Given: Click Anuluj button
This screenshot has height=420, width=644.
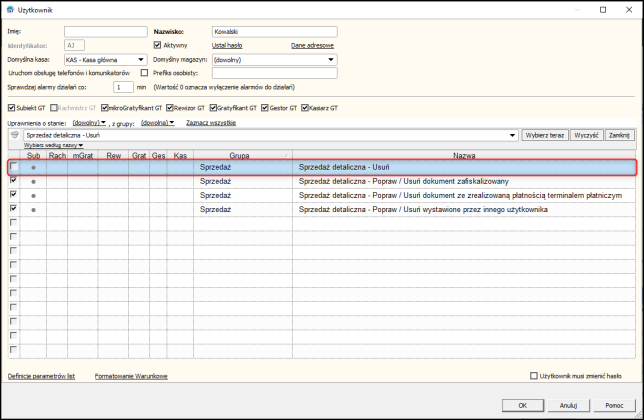Looking at the screenshot, I should pos(568,405).
